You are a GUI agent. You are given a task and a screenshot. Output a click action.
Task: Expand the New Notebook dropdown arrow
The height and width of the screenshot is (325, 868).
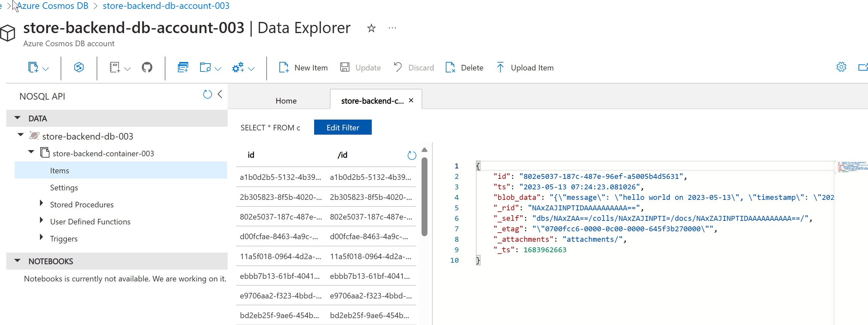(127, 68)
